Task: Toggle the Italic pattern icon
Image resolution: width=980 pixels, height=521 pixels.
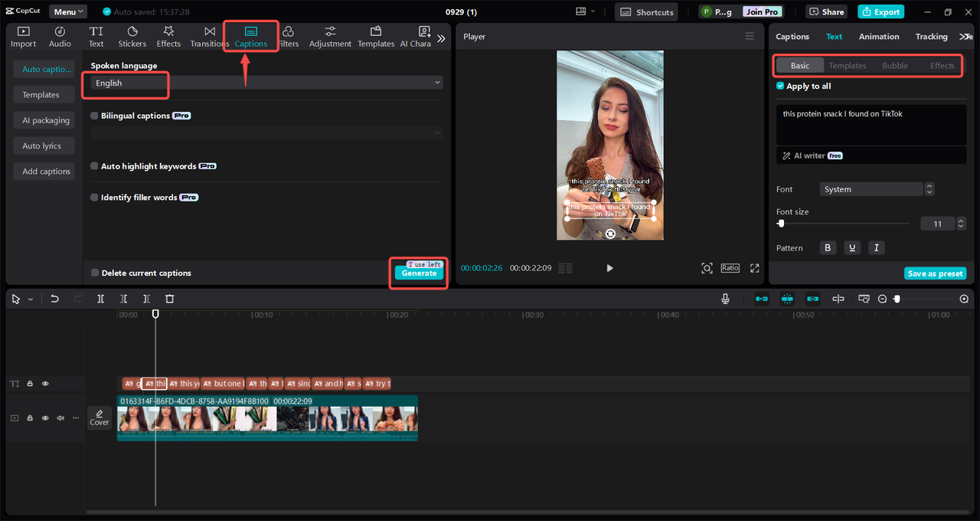Action: pos(877,247)
